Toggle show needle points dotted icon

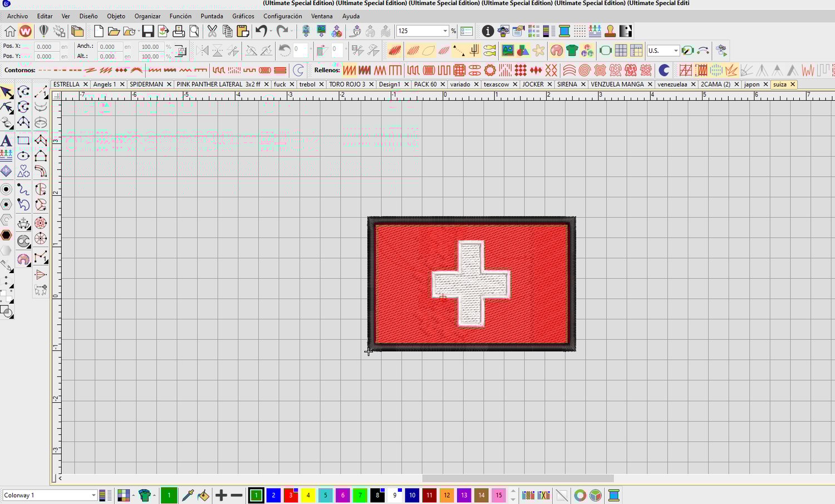(459, 51)
